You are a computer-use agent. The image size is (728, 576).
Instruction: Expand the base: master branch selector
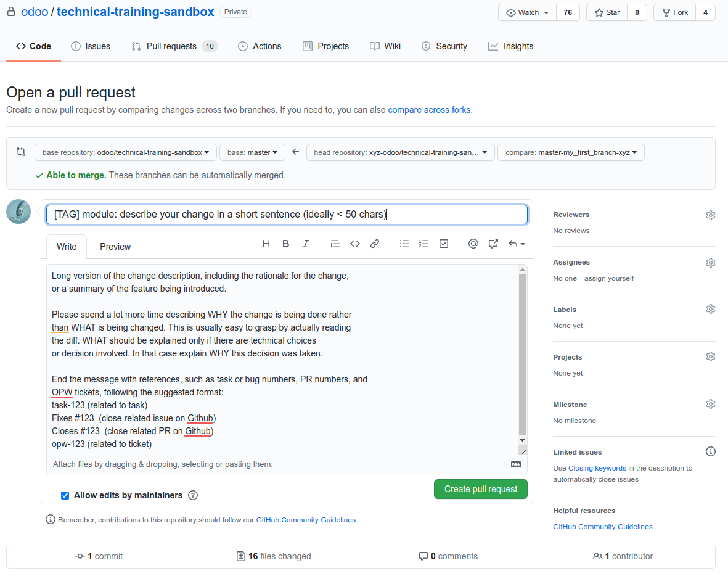[x=252, y=152]
